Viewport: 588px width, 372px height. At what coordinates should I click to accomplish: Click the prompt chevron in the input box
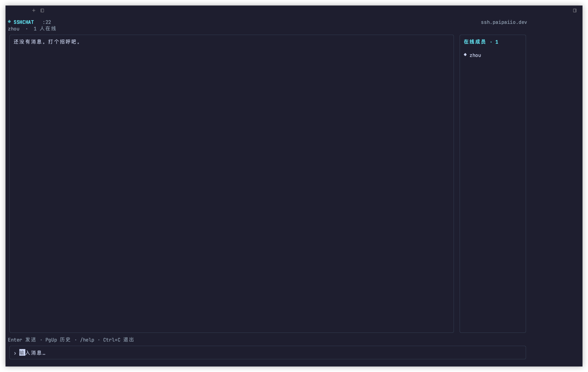coord(15,353)
